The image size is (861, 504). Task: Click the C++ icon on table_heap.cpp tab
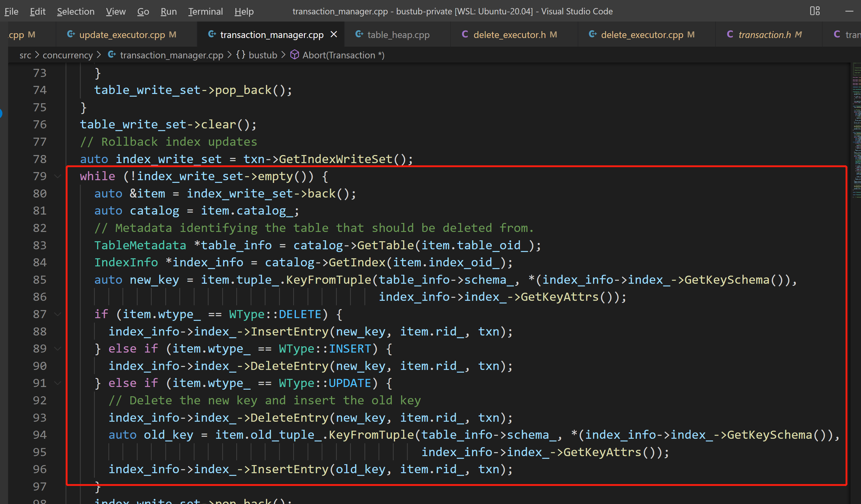[359, 34]
